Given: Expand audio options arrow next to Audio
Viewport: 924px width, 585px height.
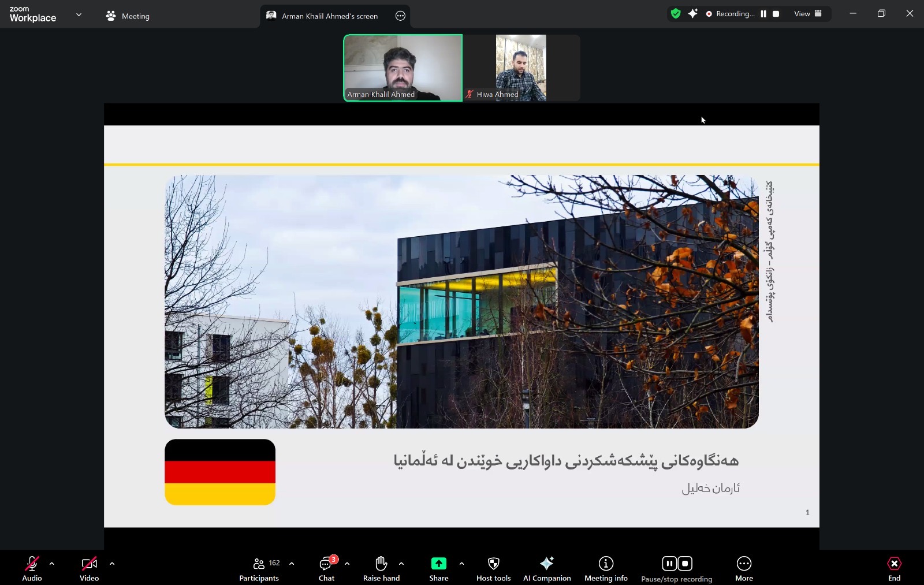Looking at the screenshot, I should click(x=52, y=564).
